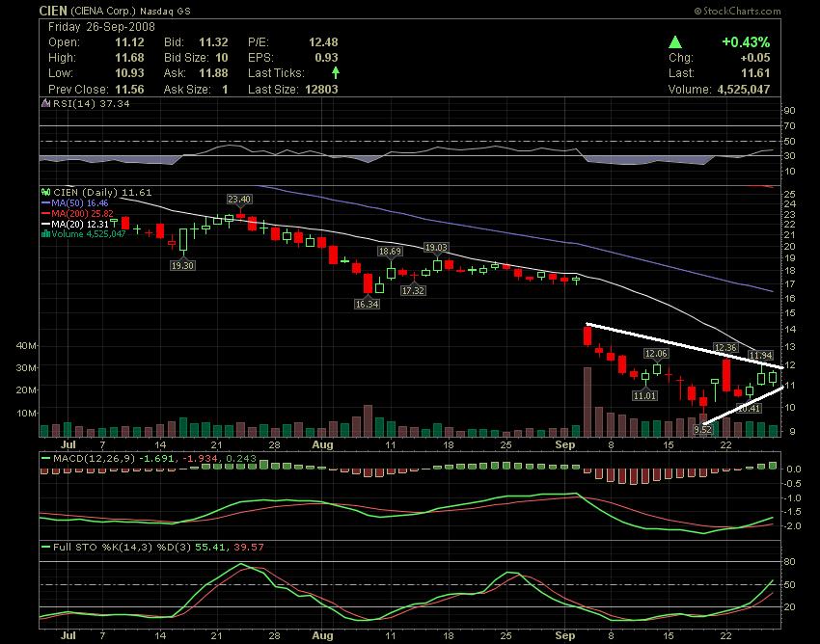Click the tallest volume bar in early September
820x644 pixels.
588,402
